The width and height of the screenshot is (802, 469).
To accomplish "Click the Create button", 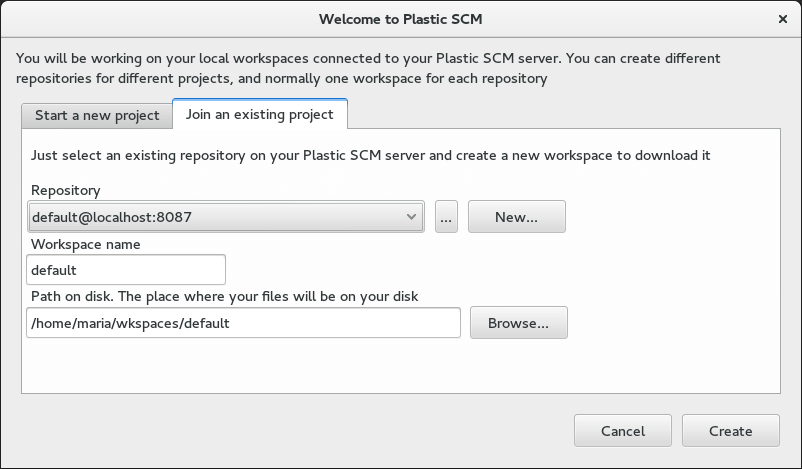I will pyautogui.click(x=730, y=431).
